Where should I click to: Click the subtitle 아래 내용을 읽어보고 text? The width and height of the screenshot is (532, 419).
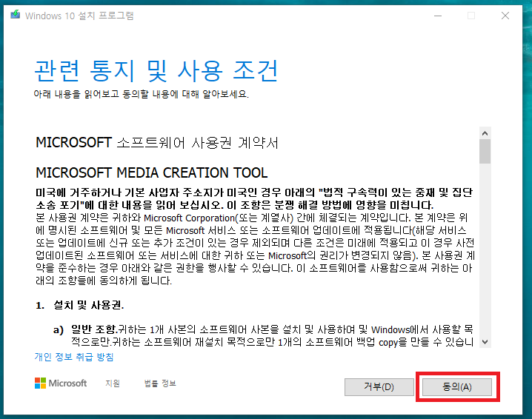tap(141, 94)
